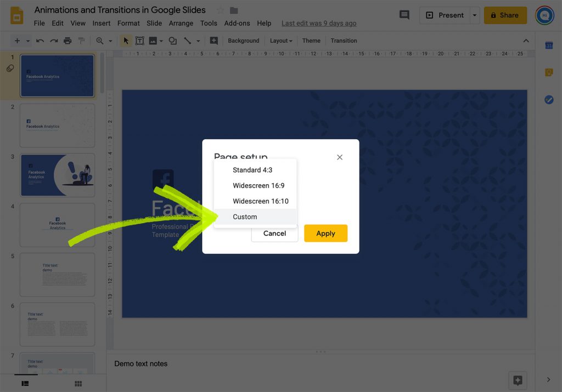Open the Arrange menu
The width and height of the screenshot is (562, 392).
181,23
